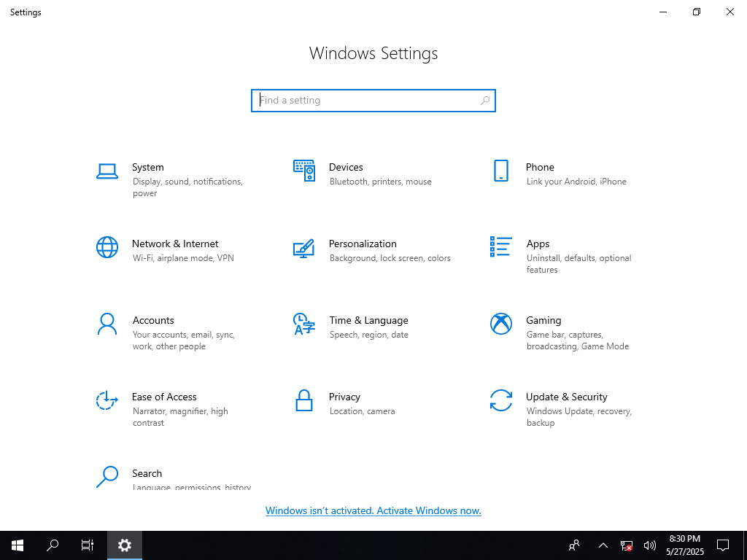Open Personalization via the monitor and pen icon

[304, 248]
